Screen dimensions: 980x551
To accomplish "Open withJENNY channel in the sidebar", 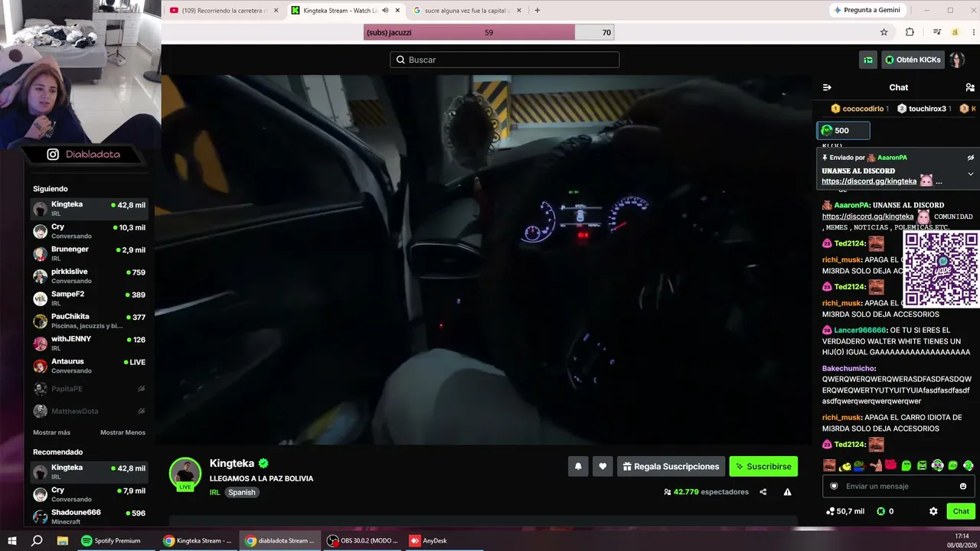I will (x=89, y=343).
